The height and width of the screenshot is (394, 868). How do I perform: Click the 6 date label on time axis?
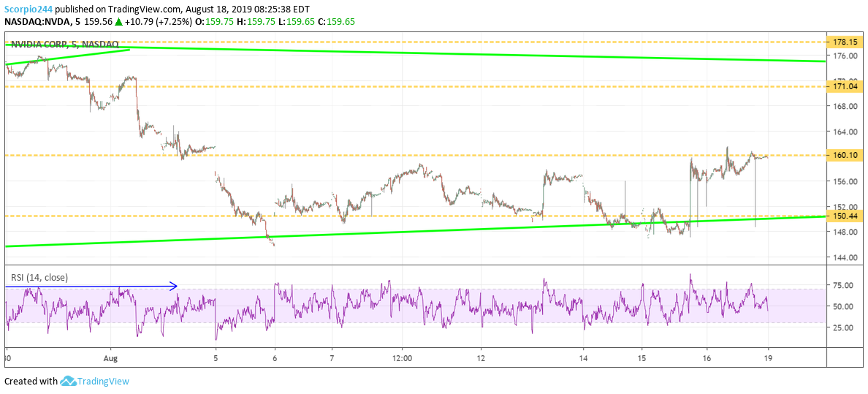pos(275,358)
